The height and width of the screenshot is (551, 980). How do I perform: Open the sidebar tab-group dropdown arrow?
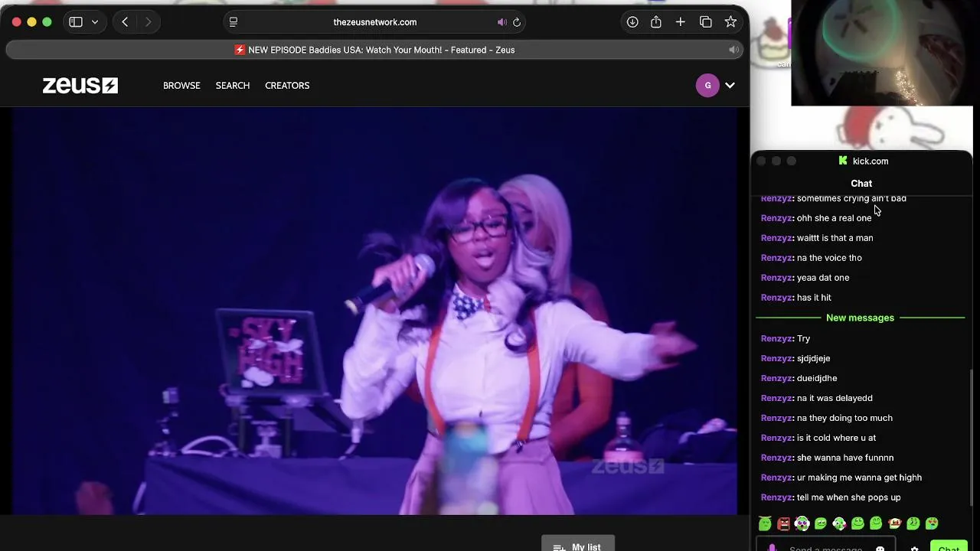[x=95, y=22]
